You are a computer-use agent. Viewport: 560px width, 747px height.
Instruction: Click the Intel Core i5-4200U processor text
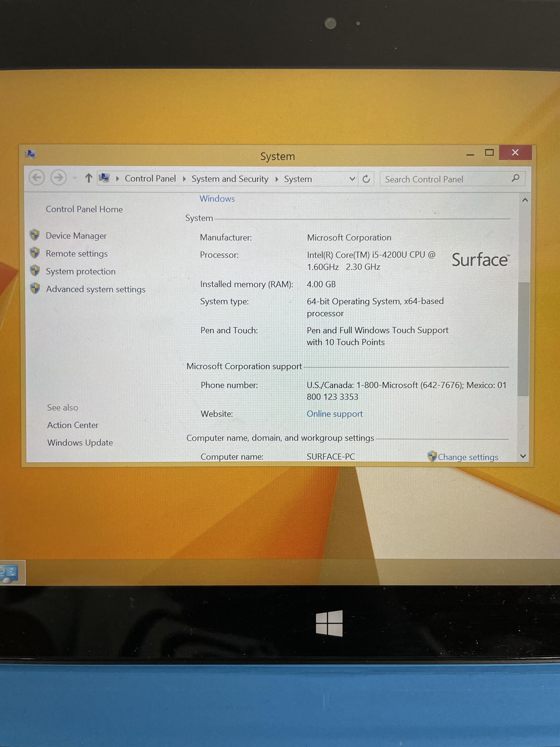(x=371, y=261)
